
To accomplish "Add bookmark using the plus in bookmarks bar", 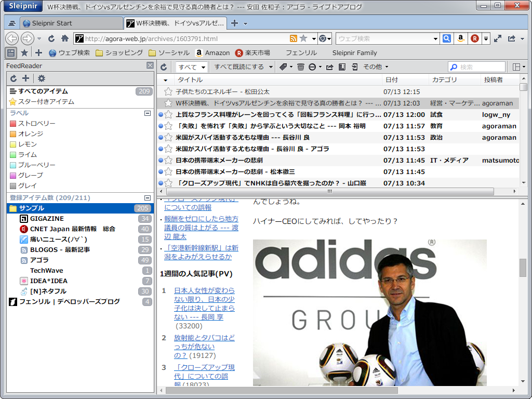I will click(x=38, y=52).
